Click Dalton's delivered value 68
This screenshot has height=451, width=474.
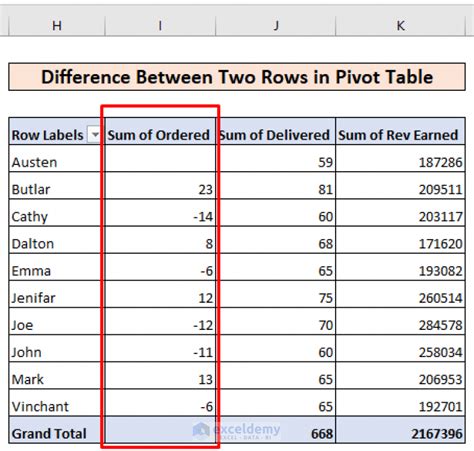point(276,240)
